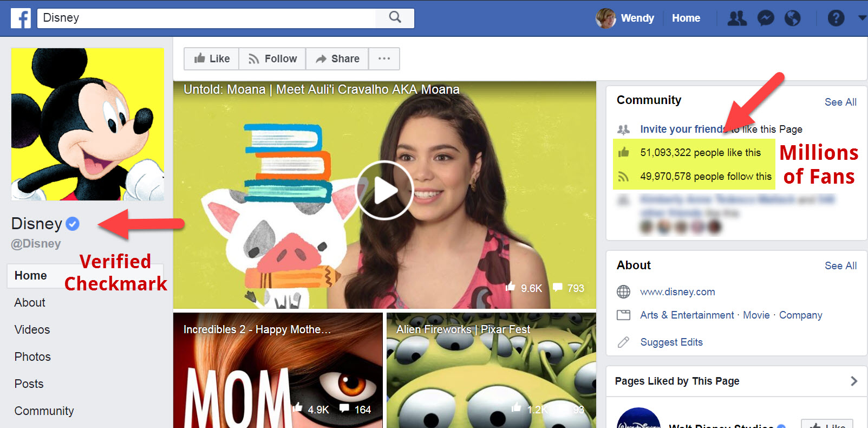Click the Wendy profile link
Viewport: 868px width, 428px height.
(637, 18)
